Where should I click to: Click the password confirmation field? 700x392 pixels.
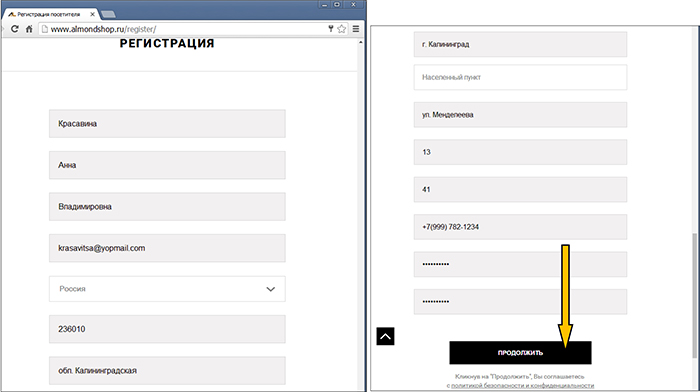coord(520,302)
